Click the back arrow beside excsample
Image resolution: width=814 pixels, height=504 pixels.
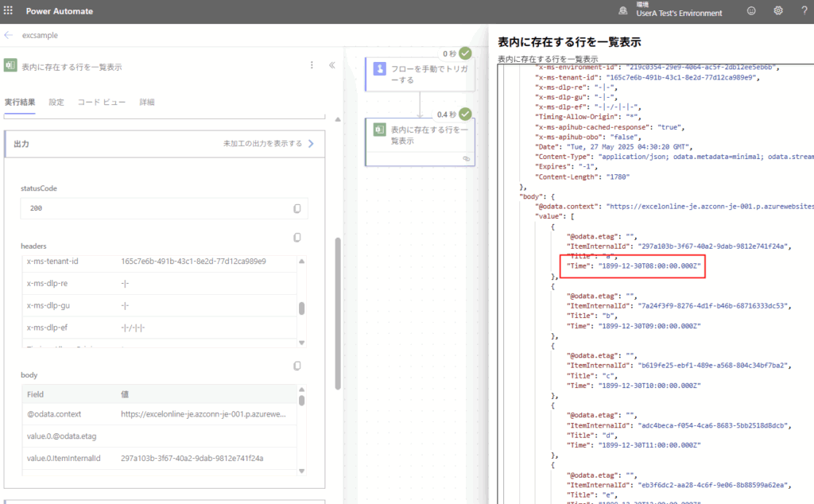tap(9, 36)
